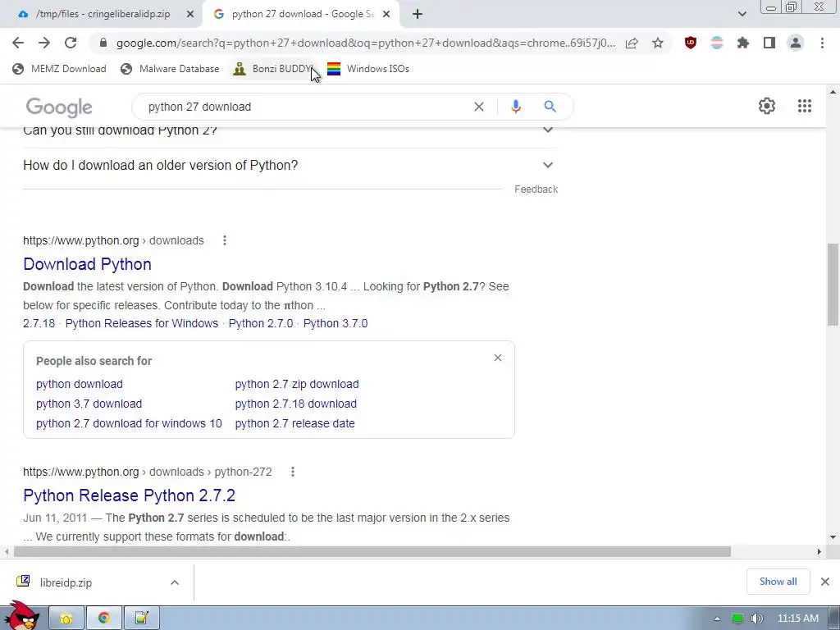840x630 pixels.
Task: Submit search with magnifier icon
Action: [x=550, y=107]
